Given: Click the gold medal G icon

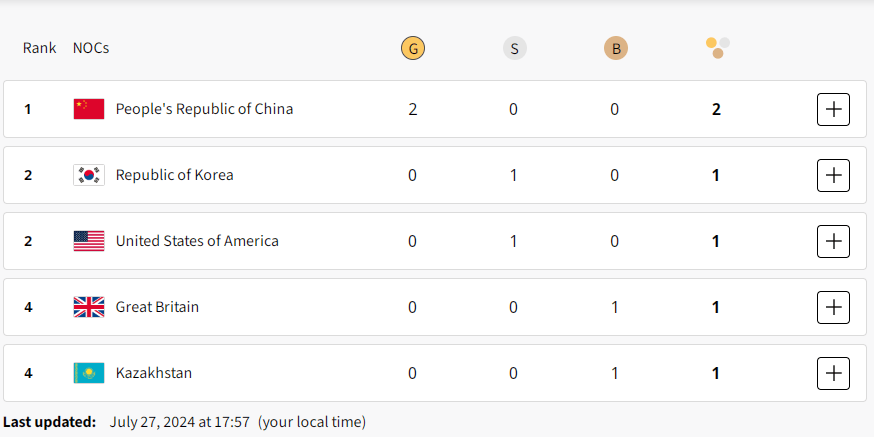Looking at the screenshot, I should pos(412,48).
